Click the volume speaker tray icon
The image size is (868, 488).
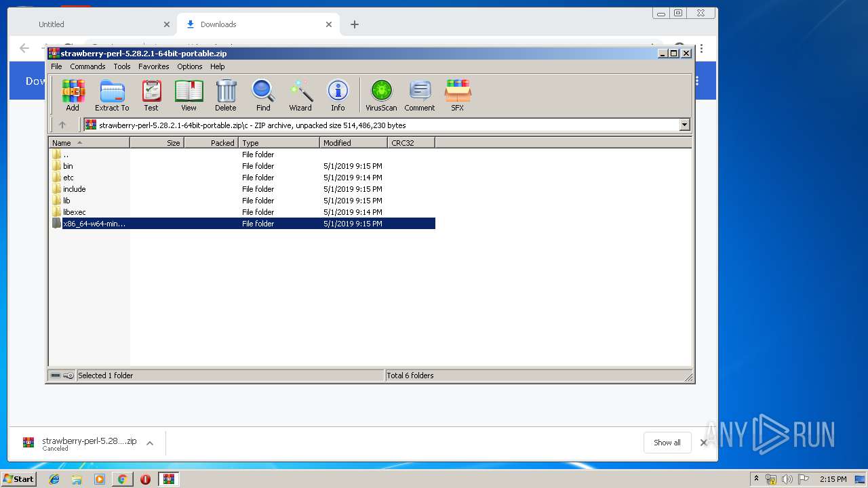787,479
